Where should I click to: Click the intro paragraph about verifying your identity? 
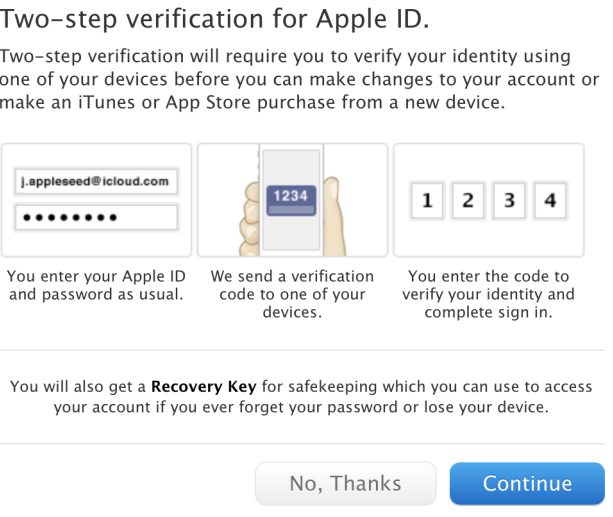(300, 78)
